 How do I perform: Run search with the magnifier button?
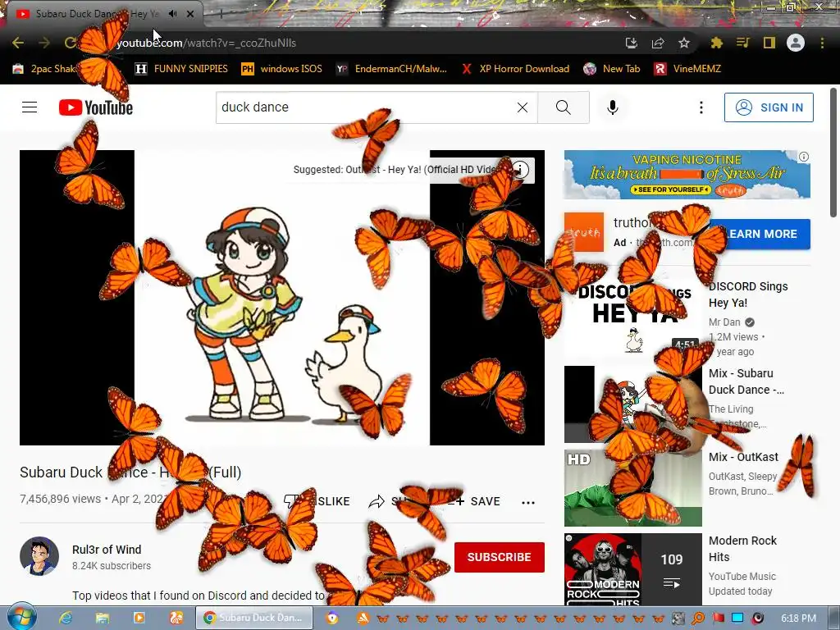point(563,107)
